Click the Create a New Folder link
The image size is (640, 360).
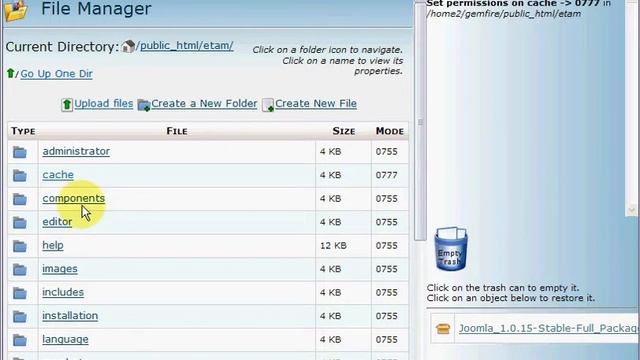point(204,104)
